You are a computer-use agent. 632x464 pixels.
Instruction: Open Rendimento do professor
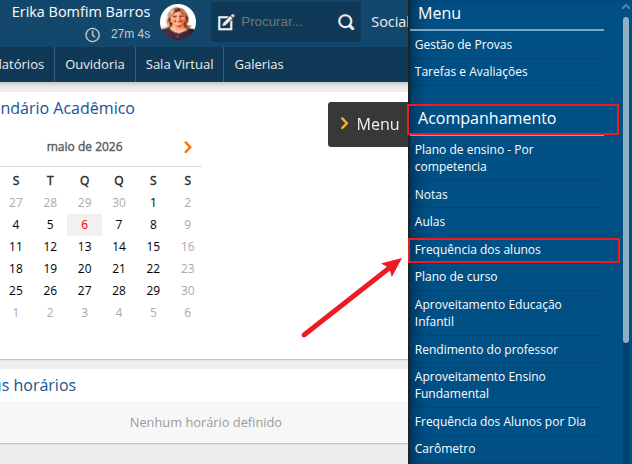click(x=486, y=350)
